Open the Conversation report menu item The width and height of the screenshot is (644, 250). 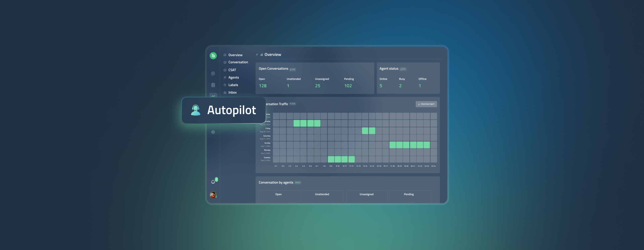(x=238, y=62)
